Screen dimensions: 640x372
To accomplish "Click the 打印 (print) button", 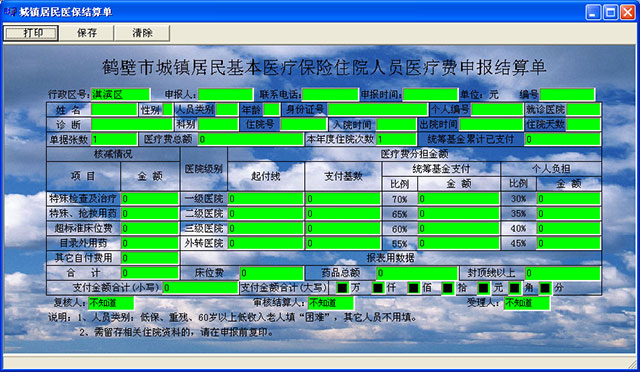I will click(x=31, y=33).
